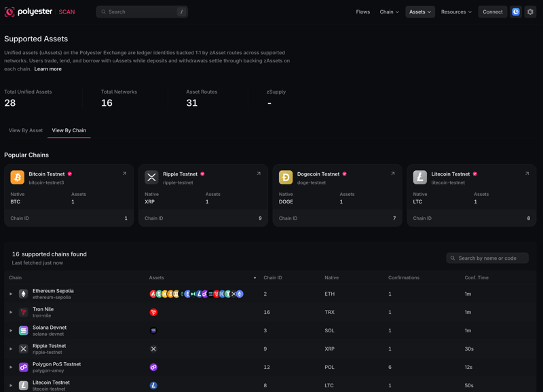Expand the Litecoin Testnet table row
This screenshot has height=392, width=543.
point(11,385)
